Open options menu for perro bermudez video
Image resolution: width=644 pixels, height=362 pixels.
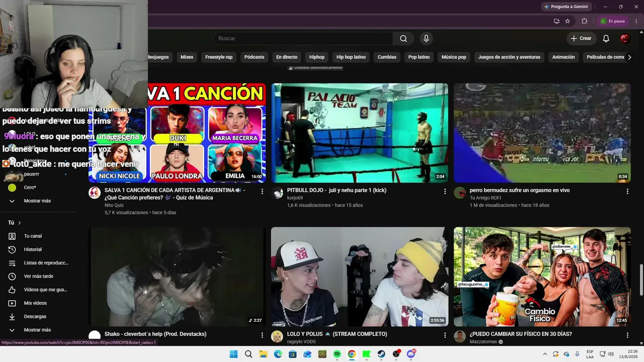627,191
